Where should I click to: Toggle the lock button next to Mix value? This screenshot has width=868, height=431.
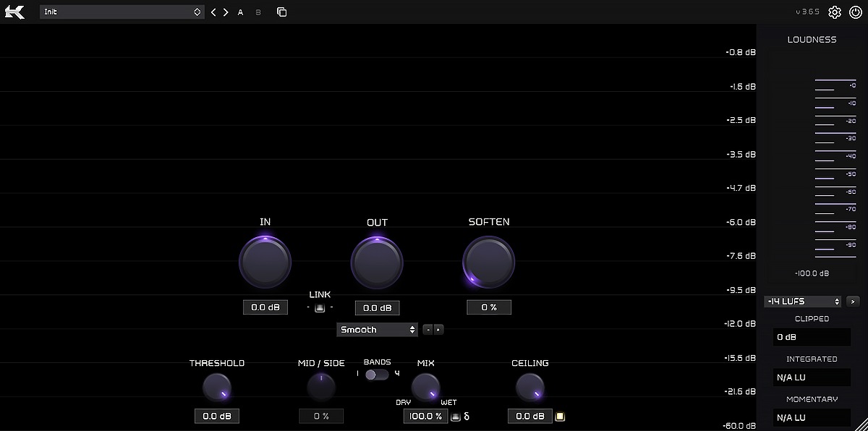[455, 417]
